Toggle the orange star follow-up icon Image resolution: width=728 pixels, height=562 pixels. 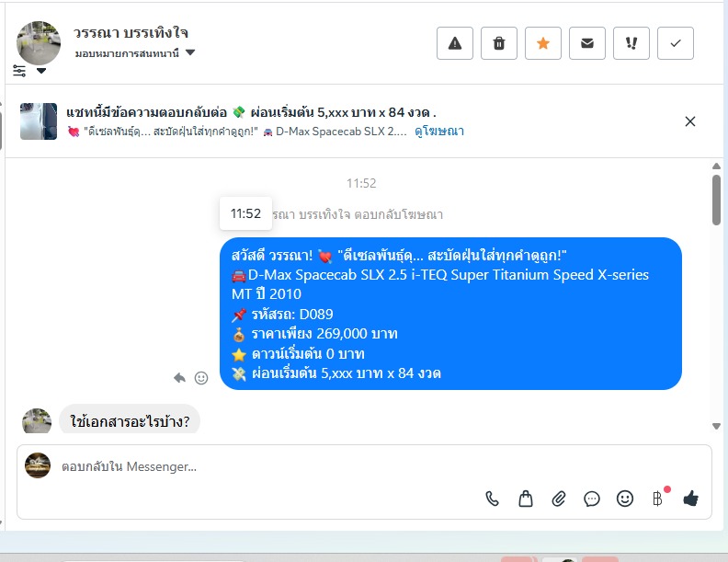(542, 43)
